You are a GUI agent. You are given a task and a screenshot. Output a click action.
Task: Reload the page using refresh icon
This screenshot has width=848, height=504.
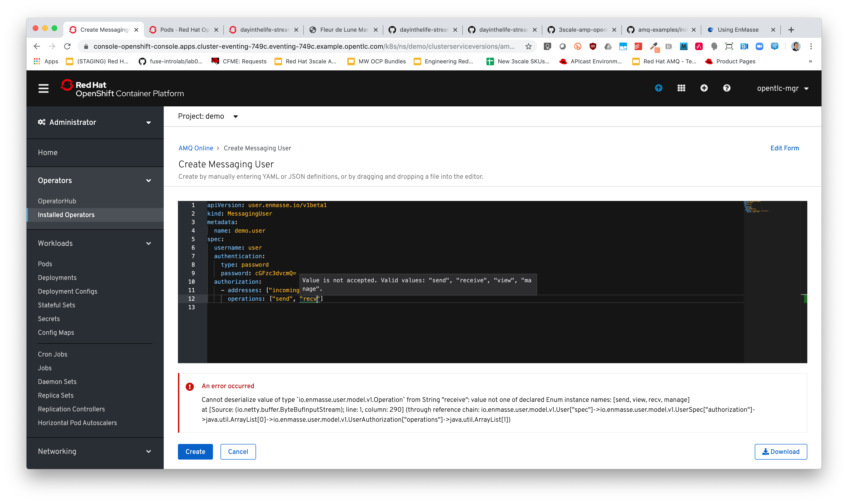(x=67, y=47)
